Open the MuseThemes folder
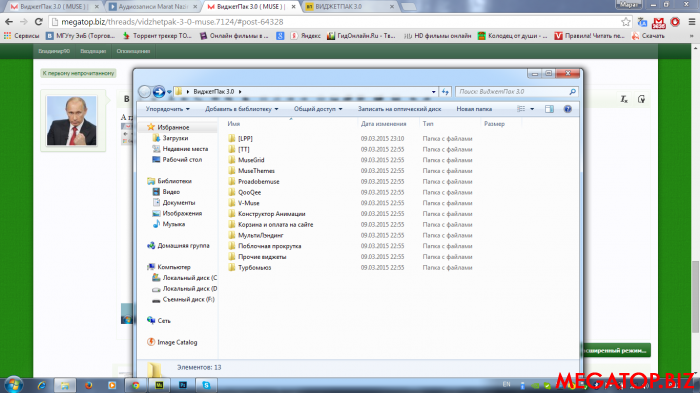The height and width of the screenshot is (393, 700). [256, 171]
